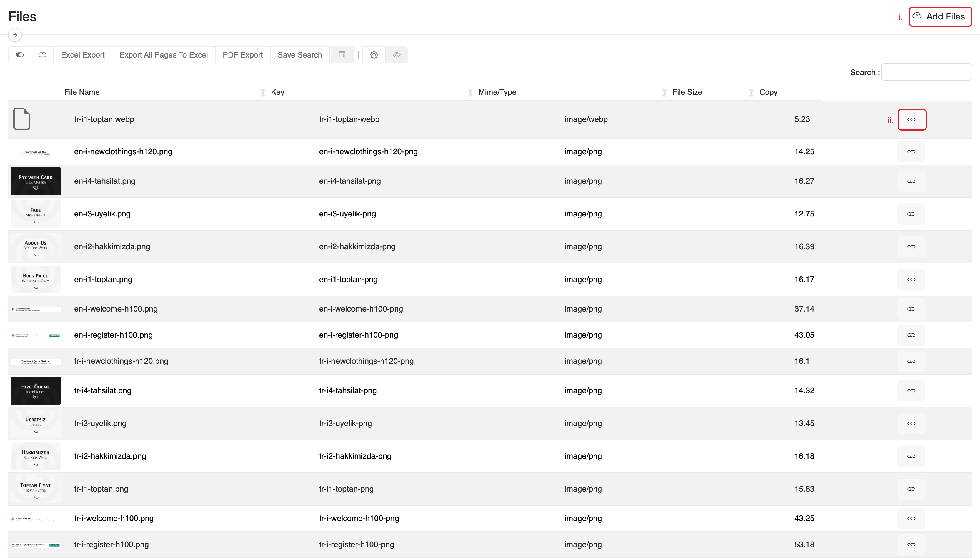Copy link for tr-i1-toptan.webp
This screenshot has width=980, height=558.
coord(911,119)
